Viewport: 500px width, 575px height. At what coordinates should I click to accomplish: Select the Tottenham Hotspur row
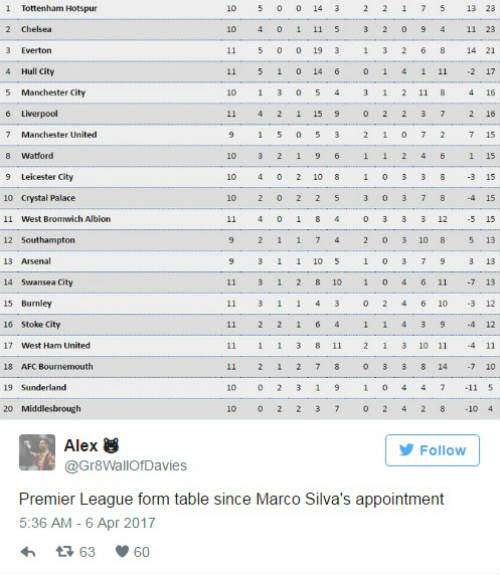click(250, 8)
